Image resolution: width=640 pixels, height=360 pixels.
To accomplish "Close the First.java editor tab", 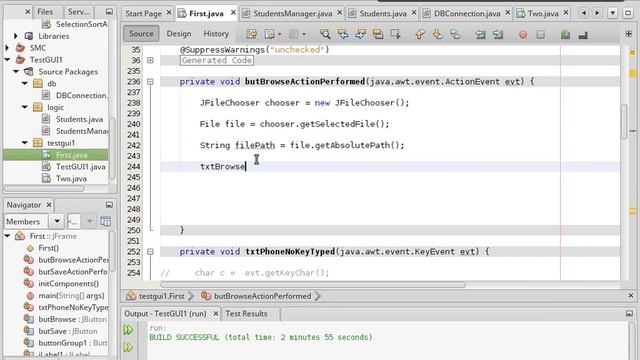I will coord(233,13).
